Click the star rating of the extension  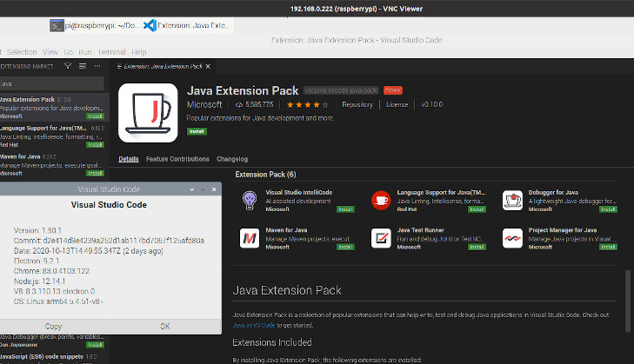coord(307,104)
